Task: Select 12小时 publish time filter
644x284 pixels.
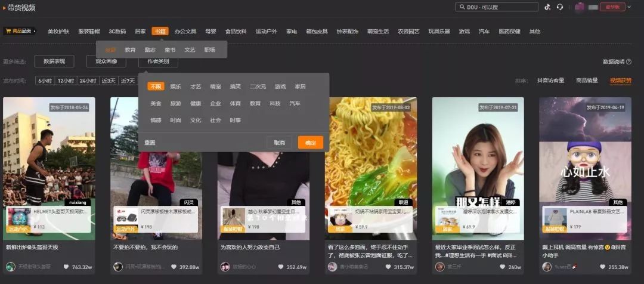Action: point(66,81)
